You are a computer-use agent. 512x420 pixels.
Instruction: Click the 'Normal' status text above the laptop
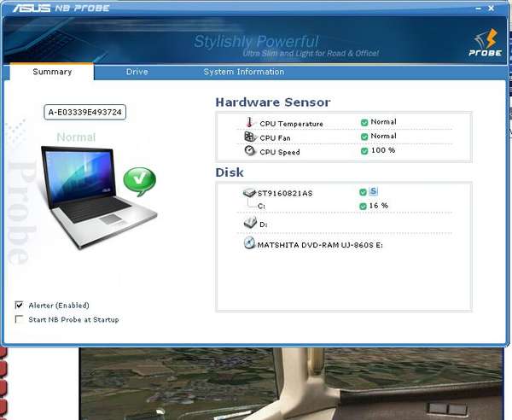click(x=76, y=137)
